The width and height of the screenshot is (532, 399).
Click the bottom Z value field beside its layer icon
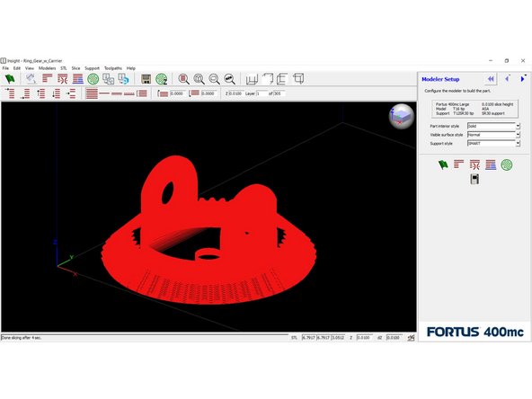209,93
